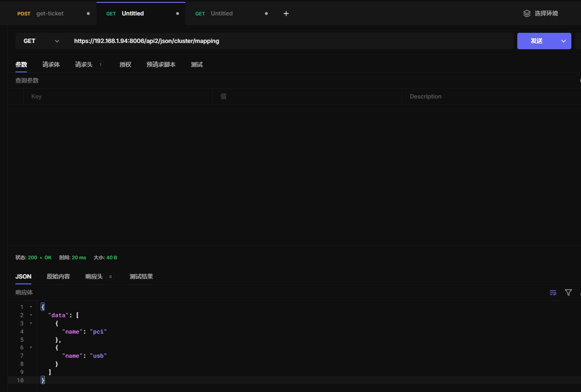Switch to the 请求体 tab
Viewport: 581px width, 392px height.
(51, 65)
